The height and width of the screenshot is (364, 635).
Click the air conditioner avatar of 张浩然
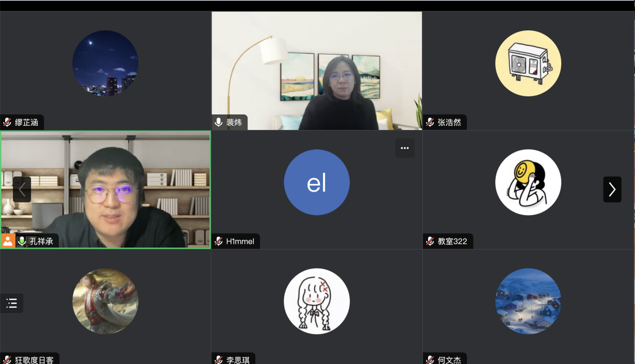[528, 63]
